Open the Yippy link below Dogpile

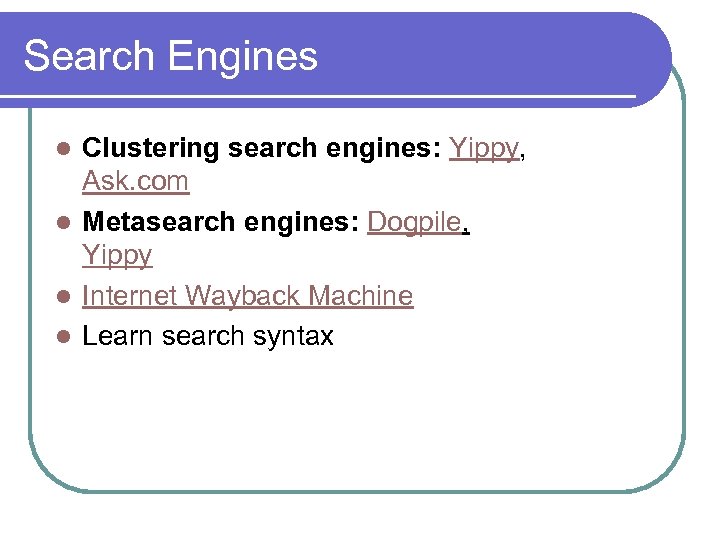[117, 256]
